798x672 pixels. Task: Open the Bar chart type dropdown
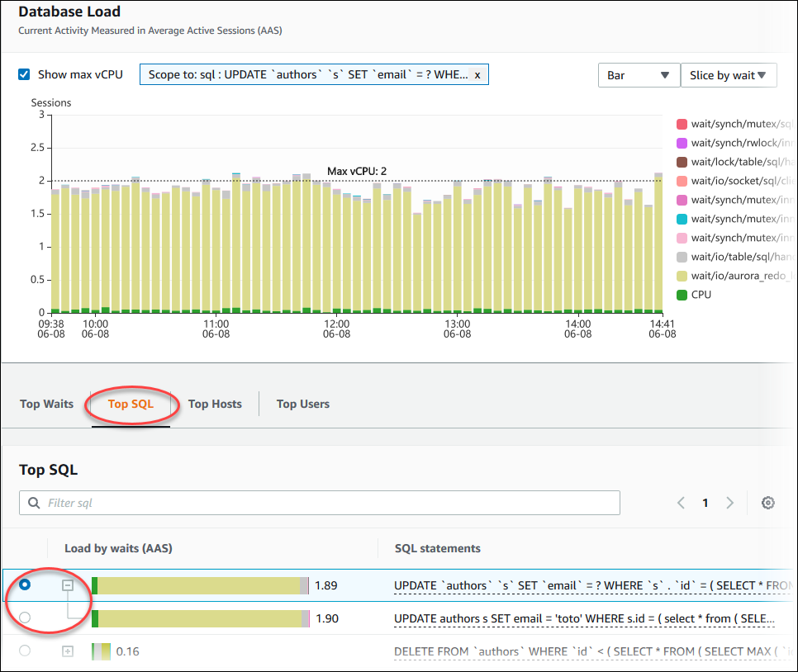(x=639, y=74)
